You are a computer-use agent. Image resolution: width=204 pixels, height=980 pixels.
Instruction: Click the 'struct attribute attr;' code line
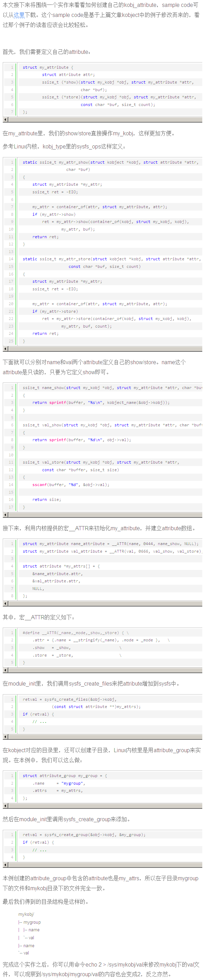point(68,75)
